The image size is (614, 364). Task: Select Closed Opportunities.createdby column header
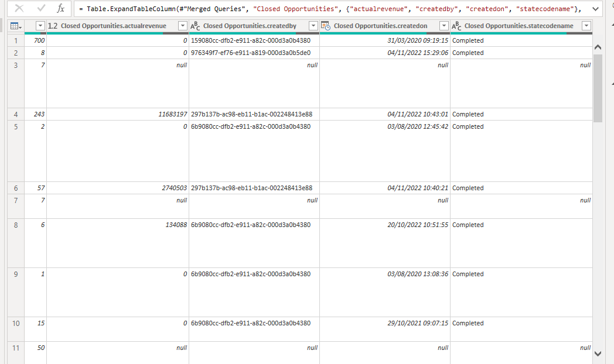click(x=250, y=26)
